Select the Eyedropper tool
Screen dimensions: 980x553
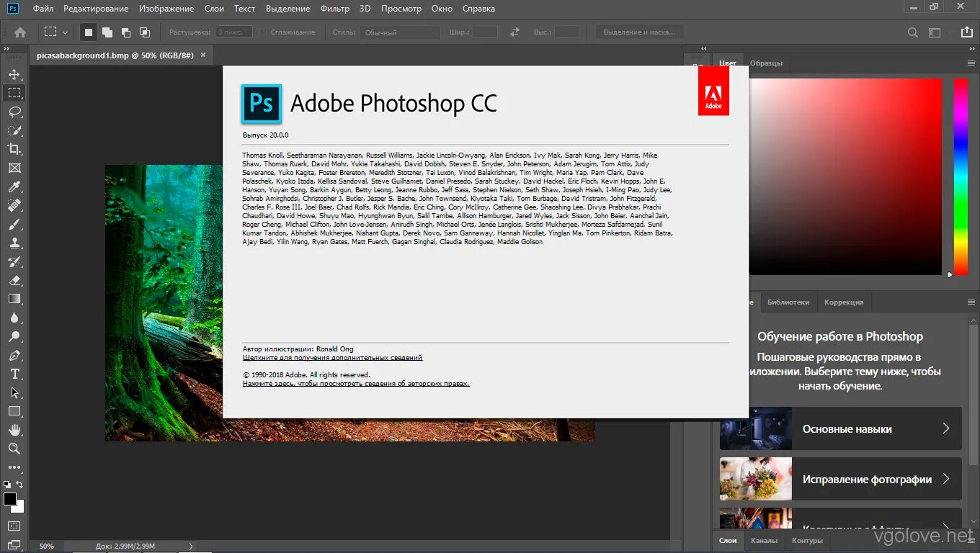pyautogui.click(x=14, y=186)
